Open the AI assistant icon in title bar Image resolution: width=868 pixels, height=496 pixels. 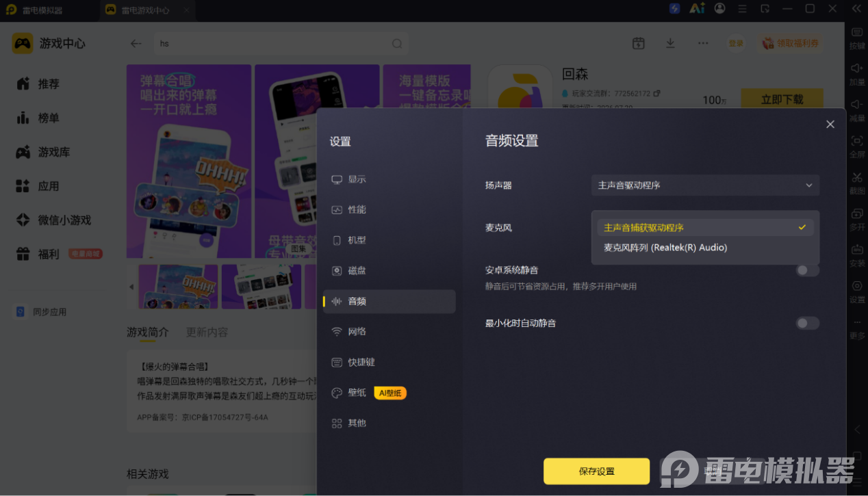tap(697, 9)
